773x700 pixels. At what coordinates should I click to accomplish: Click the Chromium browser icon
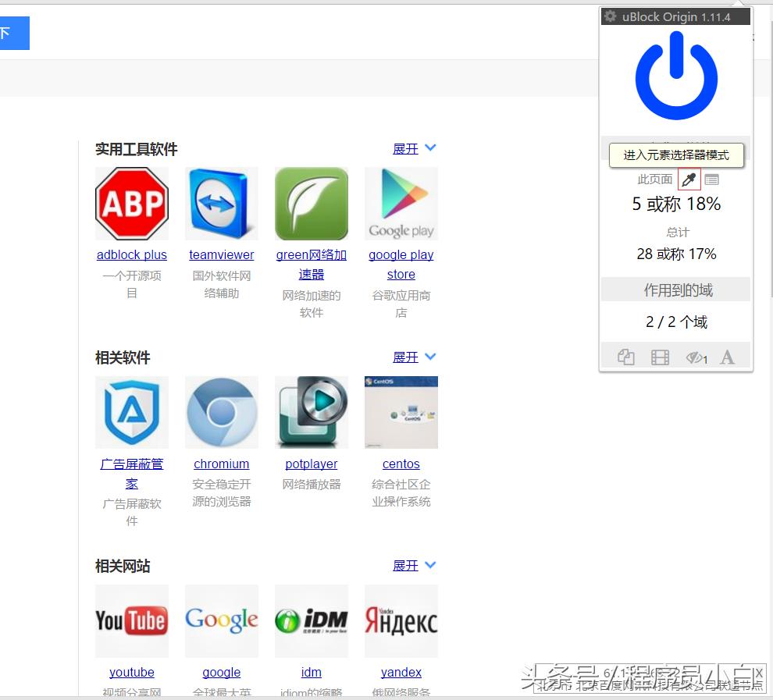221,412
